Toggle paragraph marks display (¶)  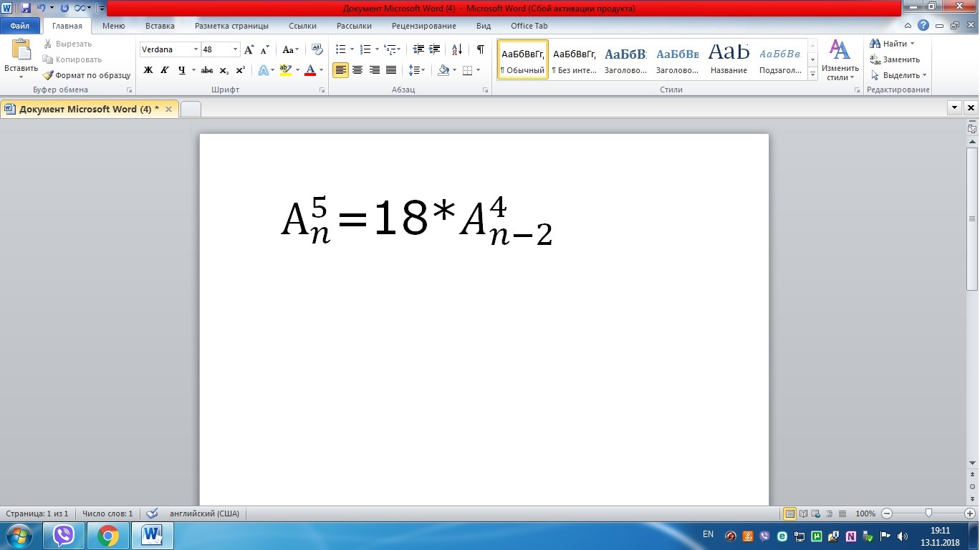coord(480,50)
